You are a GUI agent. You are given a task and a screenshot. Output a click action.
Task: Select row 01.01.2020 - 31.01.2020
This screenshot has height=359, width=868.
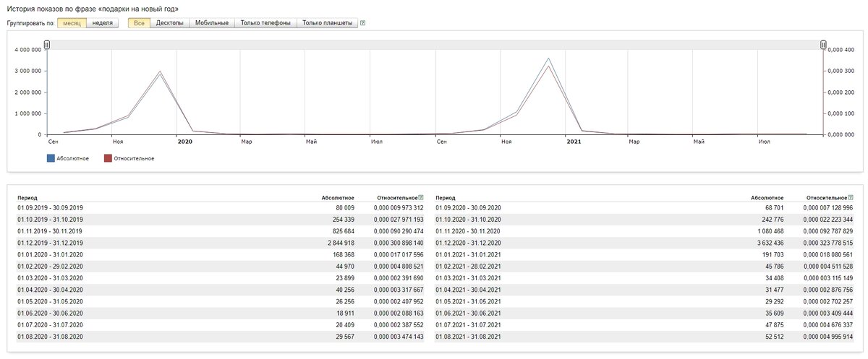tap(221, 254)
